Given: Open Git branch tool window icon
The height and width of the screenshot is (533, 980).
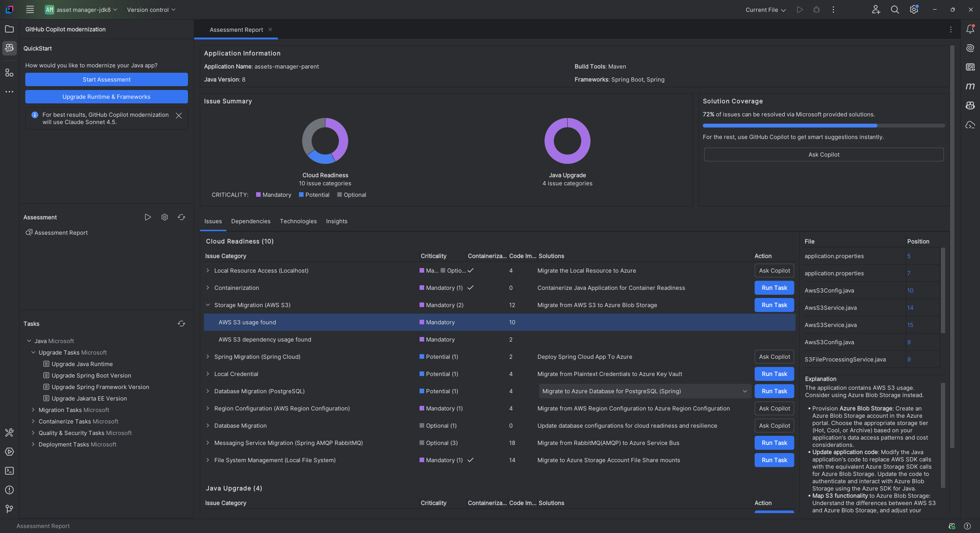Looking at the screenshot, I should tap(10, 508).
